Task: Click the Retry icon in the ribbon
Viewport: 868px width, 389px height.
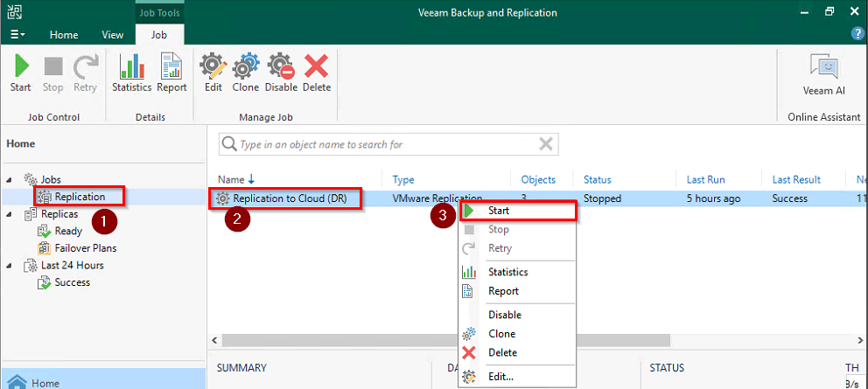Action: click(x=85, y=73)
